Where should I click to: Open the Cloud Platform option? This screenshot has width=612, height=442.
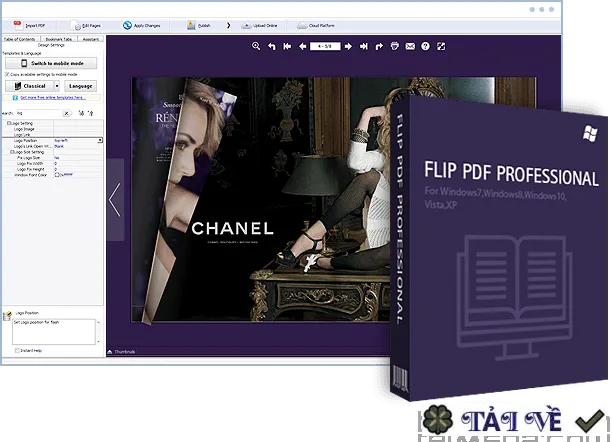[316, 25]
